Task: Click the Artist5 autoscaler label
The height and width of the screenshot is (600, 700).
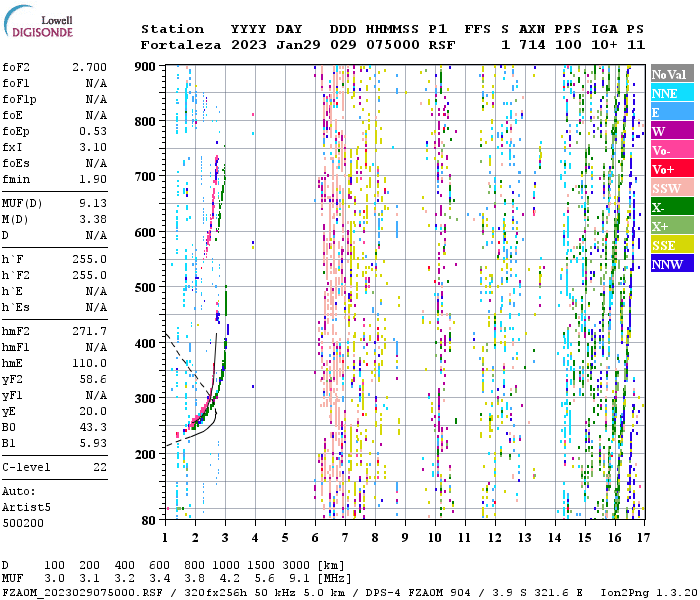Action: (26, 508)
